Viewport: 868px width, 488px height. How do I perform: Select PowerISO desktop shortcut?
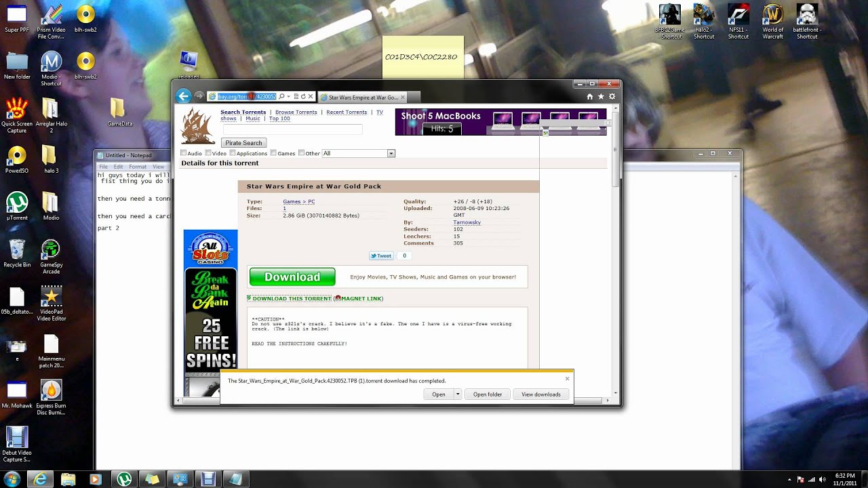tap(17, 160)
